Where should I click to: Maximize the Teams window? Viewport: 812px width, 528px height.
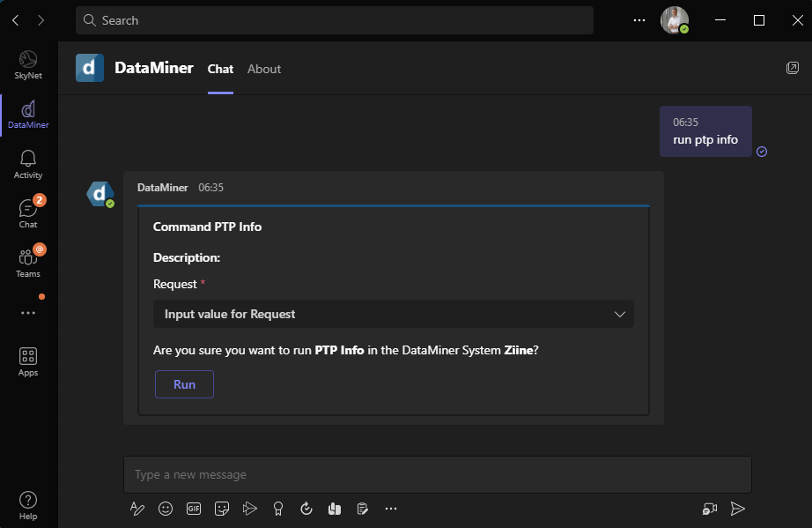[x=759, y=20]
